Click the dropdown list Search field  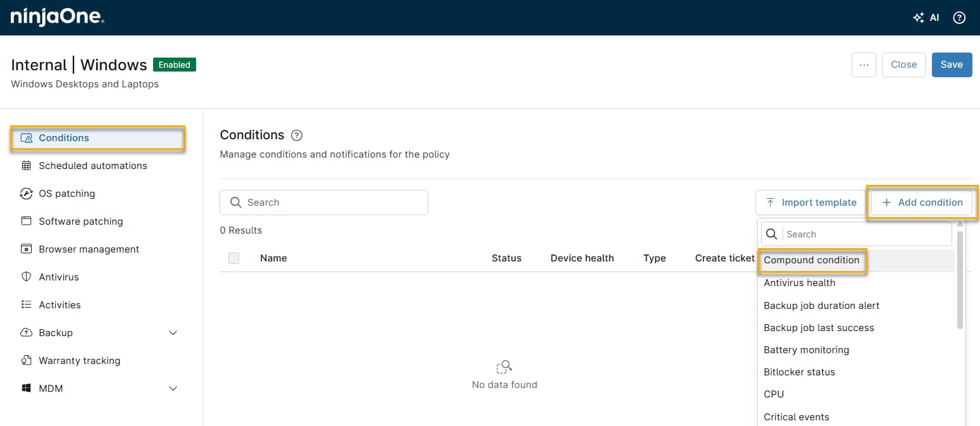click(857, 234)
